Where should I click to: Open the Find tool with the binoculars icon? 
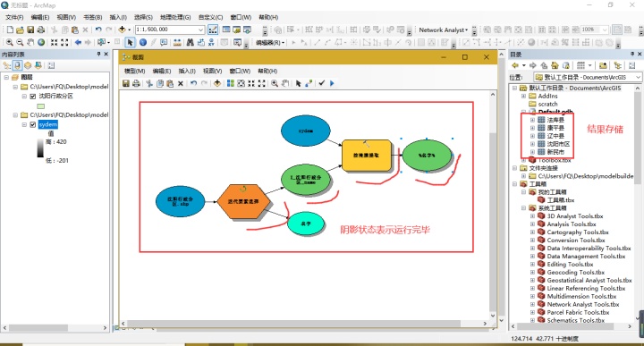coord(191,42)
